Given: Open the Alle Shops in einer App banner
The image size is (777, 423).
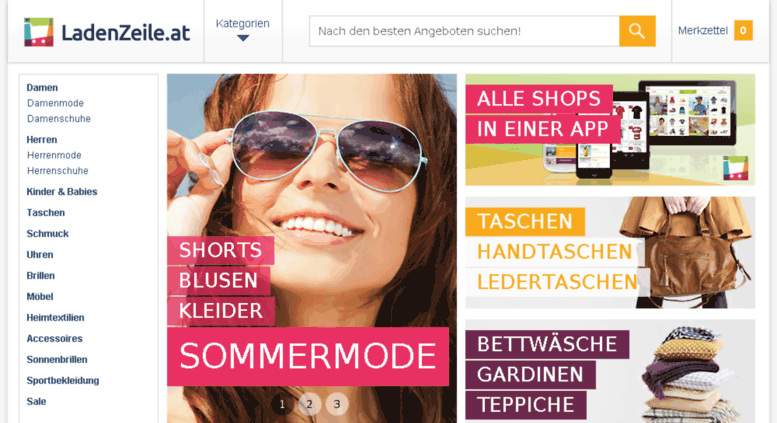Looking at the screenshot, I should coord(610,130).
